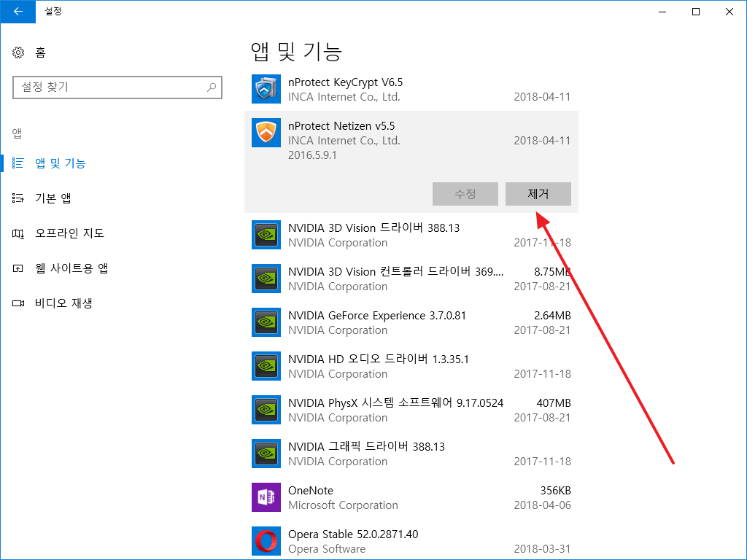Click the 8.75MB size value
Image resolution: width=747 pixels, height=560 pixels.
[x=552, y=271]
